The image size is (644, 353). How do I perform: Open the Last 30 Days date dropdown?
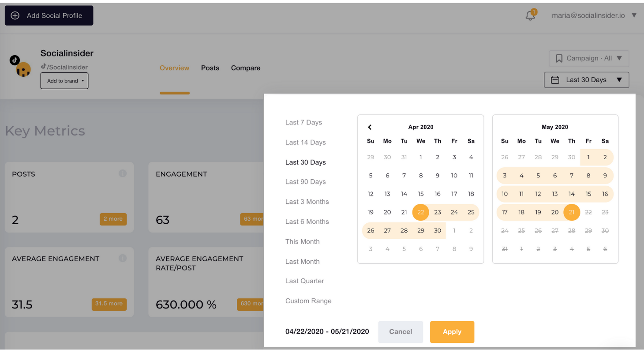[x=587, y=80]
